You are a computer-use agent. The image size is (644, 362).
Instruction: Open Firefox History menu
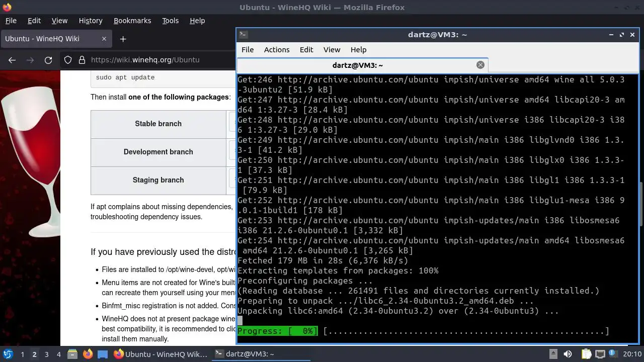click(x=91, y=21)
